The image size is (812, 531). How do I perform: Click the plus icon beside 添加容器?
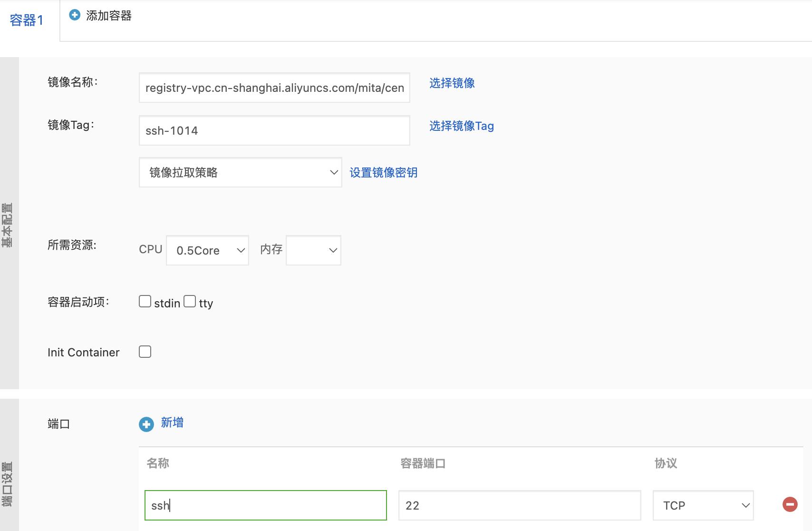tap(75, 15)
